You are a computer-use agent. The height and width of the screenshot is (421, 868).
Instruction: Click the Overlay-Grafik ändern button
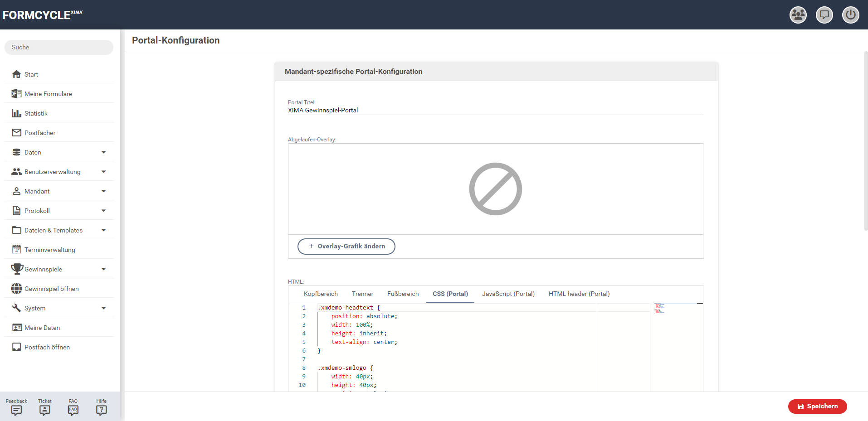pyautogui.click(x=346, y=247)
